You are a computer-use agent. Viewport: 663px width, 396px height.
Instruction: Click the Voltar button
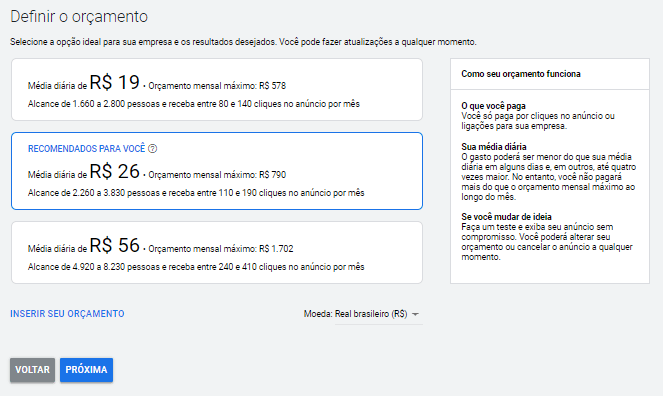pyautogui.click(x=33, y=370)
